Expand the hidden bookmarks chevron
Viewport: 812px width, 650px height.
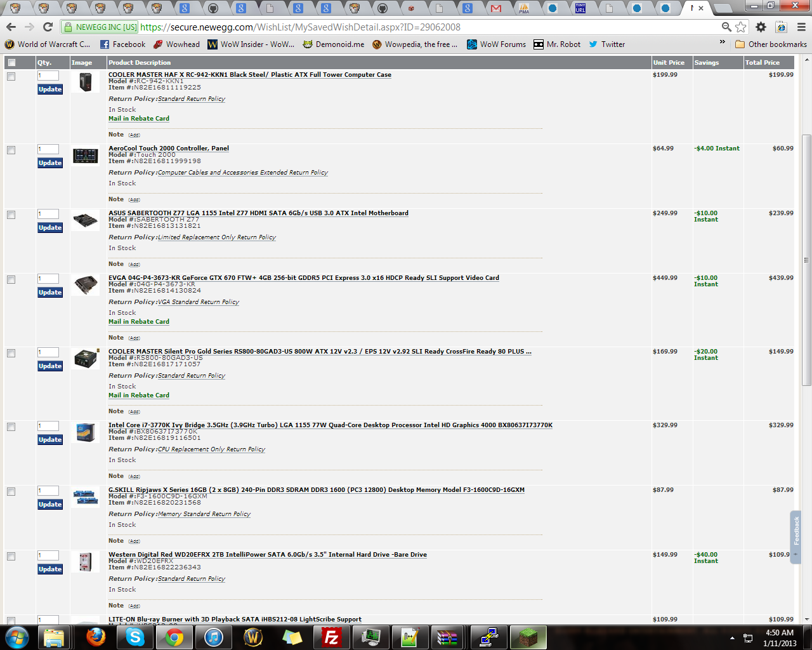722,43
